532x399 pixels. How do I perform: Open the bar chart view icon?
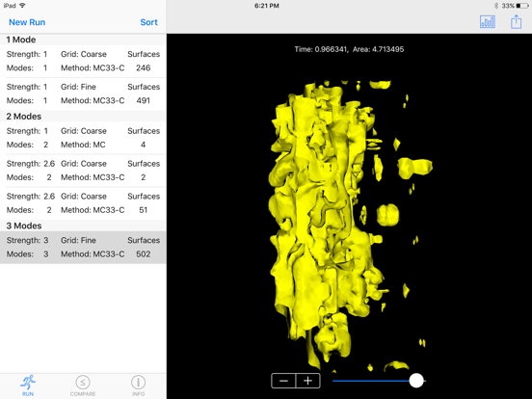coord(488,22)
